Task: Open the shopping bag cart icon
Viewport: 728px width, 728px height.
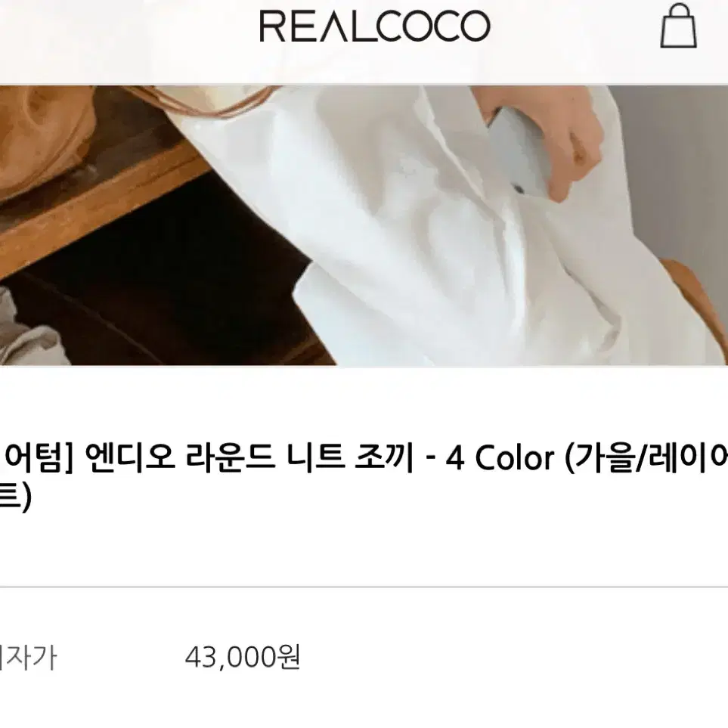Action: pyautogui.click(x=678, y=26)
